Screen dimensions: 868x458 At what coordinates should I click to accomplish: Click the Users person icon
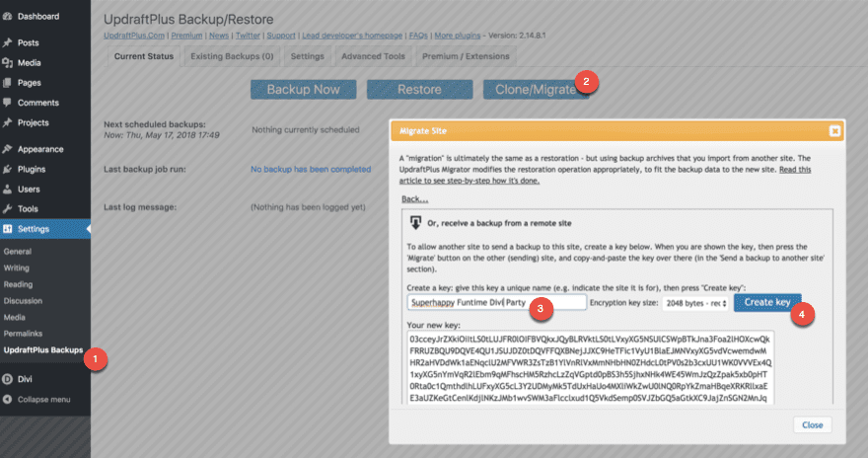pos(7,189)
